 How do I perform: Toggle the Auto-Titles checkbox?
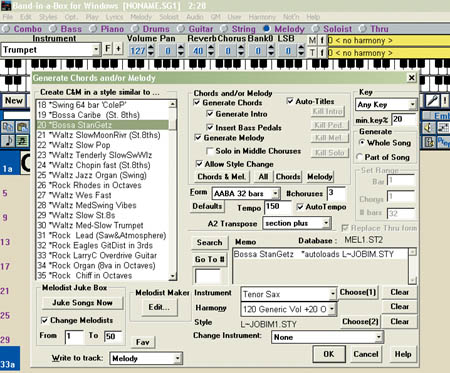point(290,101)
